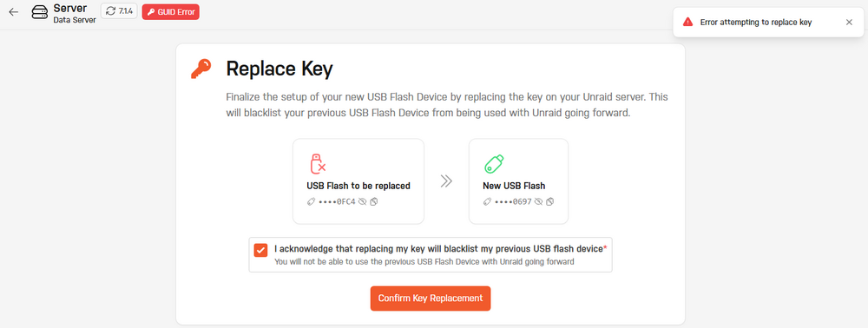Reveal hidden GUID ending 0FC4
This screenshot has width=868, height=328.
(x=363, y=202)
